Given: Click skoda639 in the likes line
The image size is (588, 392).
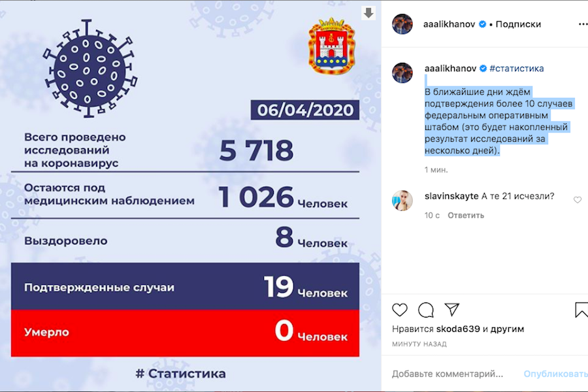Looking at the screenshot, I should [458, 329].
